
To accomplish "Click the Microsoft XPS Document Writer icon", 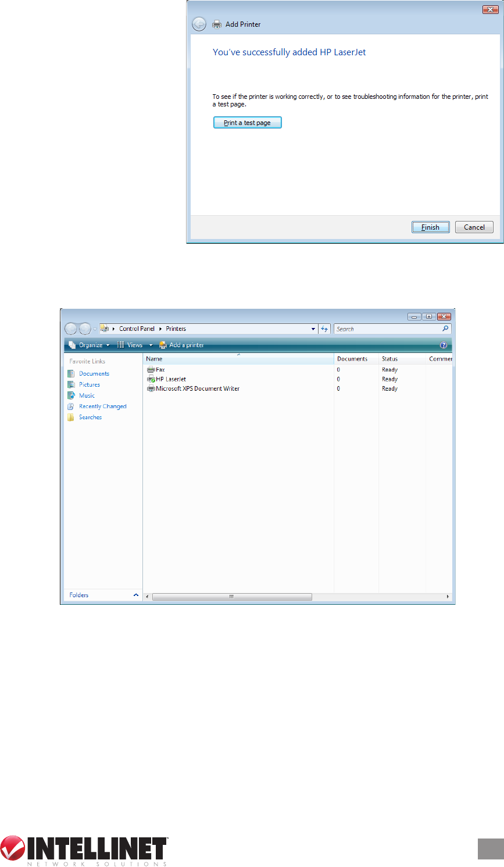I will pyautogui.click(x=151, y=388).
